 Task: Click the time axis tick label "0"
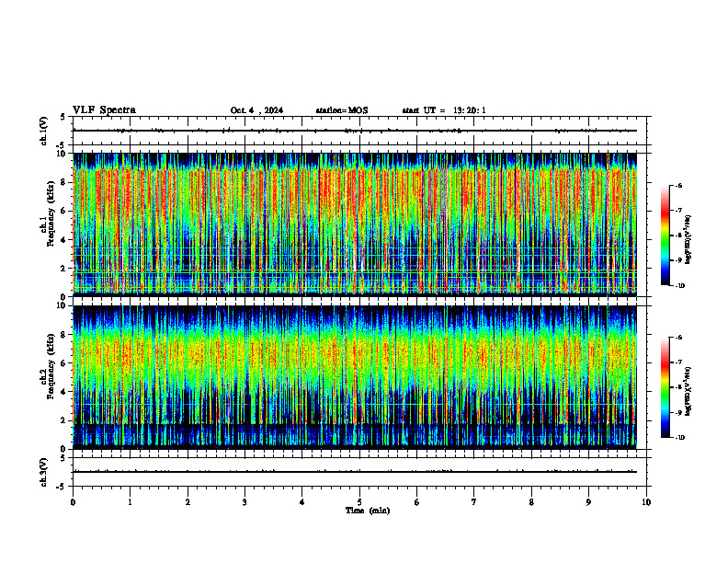73,502
